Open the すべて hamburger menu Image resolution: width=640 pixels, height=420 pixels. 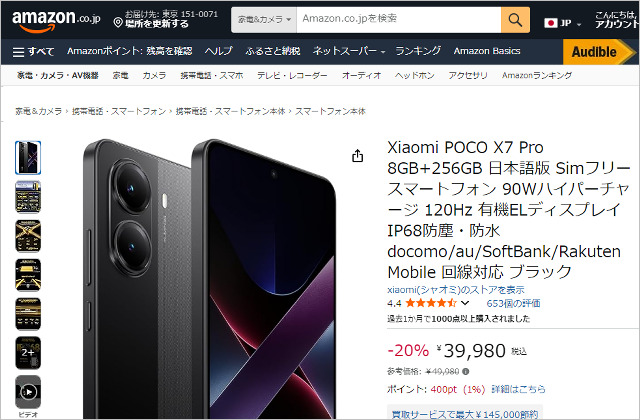tap(33, 51)
